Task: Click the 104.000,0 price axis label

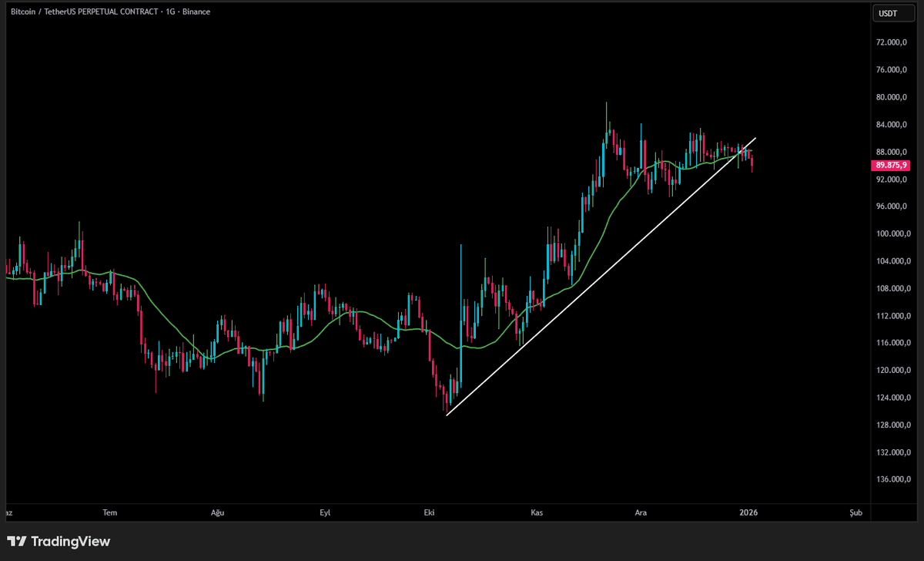Action: [892, 261]
